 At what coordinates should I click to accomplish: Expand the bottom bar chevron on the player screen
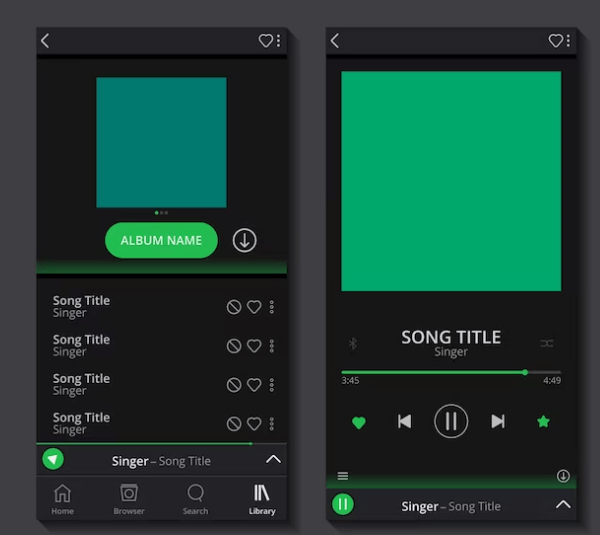click(563, 505)
